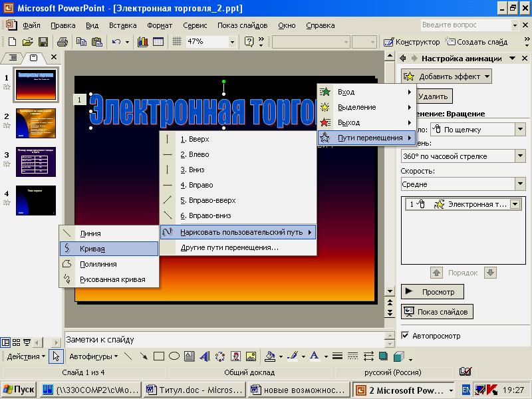
Task: Expand the По щелчку start dropdown
Action: point(520,129)
